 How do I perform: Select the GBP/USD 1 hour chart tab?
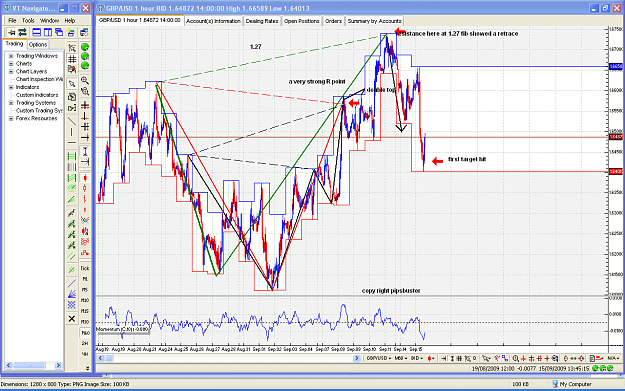pyautogui.click(x=140, y=20)
